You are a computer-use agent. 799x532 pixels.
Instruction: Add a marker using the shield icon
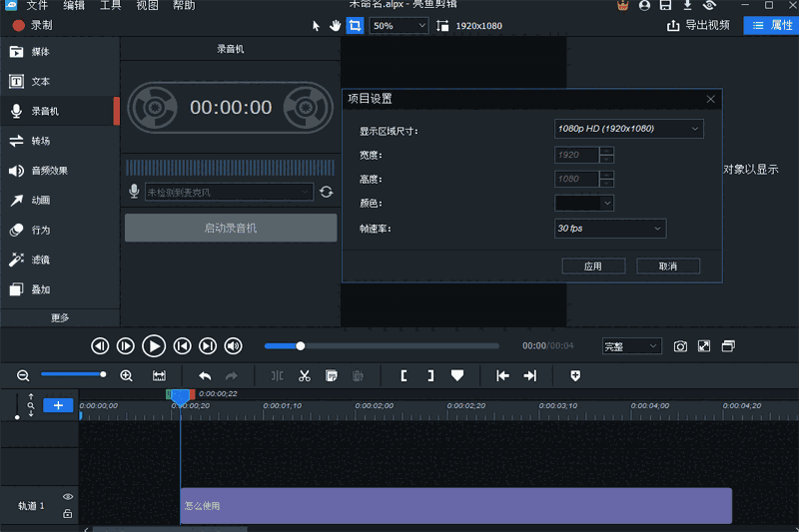[575, 375]
